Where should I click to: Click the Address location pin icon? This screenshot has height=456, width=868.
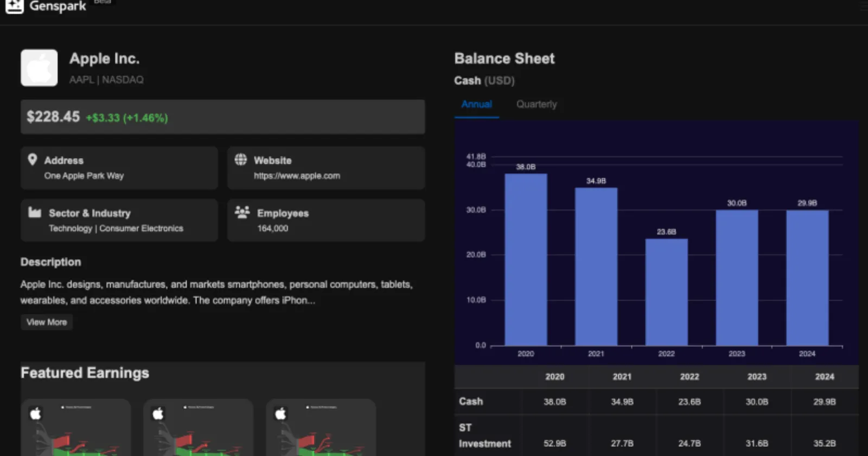33,160
